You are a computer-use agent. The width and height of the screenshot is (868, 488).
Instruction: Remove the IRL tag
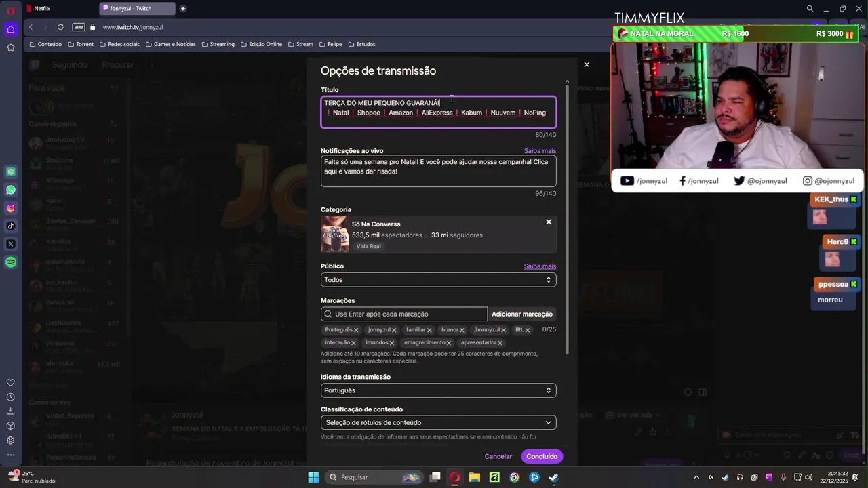coord(527,331)
